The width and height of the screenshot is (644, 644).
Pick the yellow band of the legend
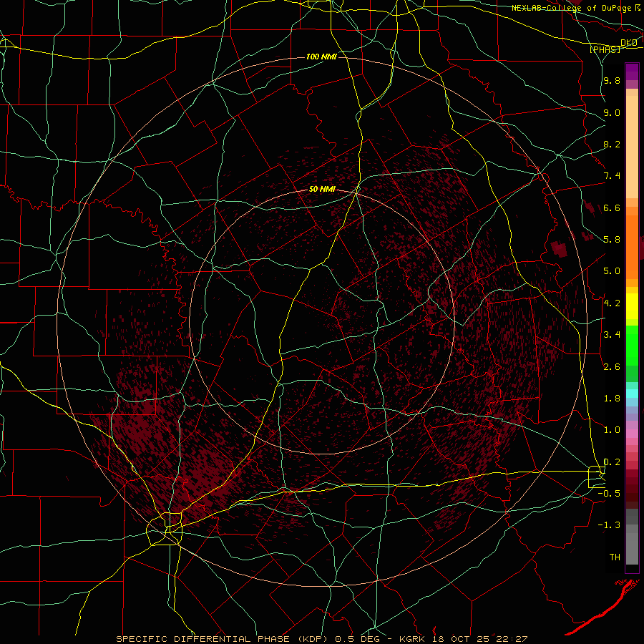632,306
